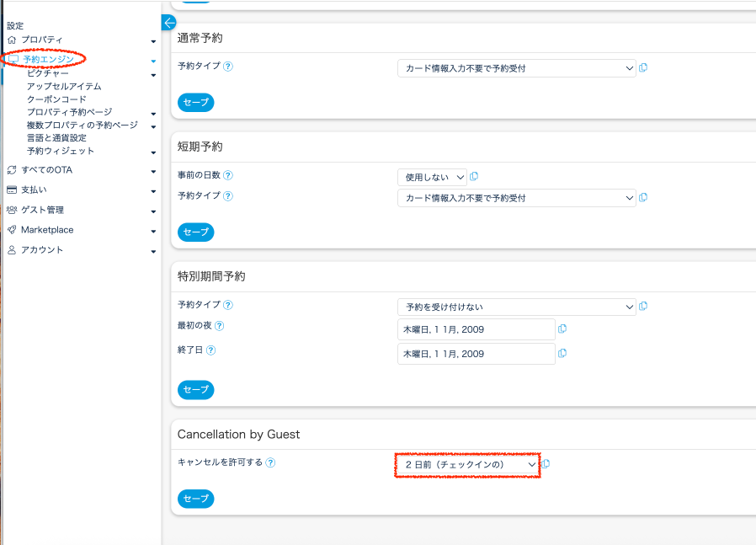Click help icon beside 最初の夜 label
The height and width of the screenshot is (545, 756).
[219, 326]
